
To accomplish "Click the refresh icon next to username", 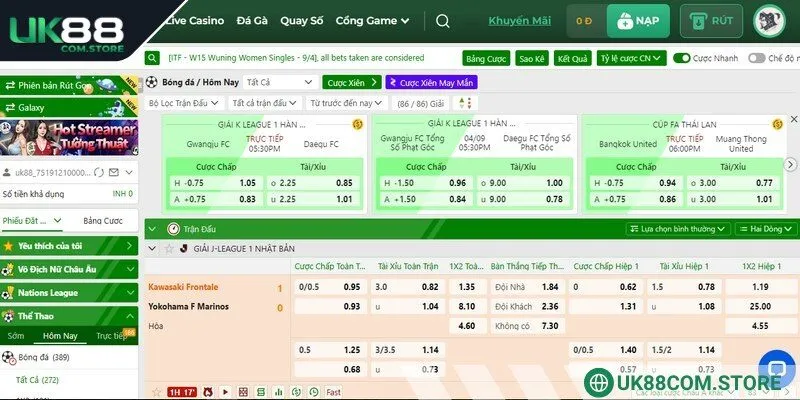I will [97, 172].
